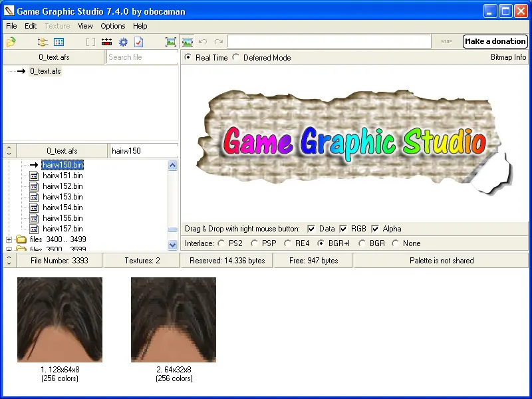Click the Free: 947 bytes status cell
This screenshot has width=532, height=399.
pyautogui.click(x=313, y=261)
